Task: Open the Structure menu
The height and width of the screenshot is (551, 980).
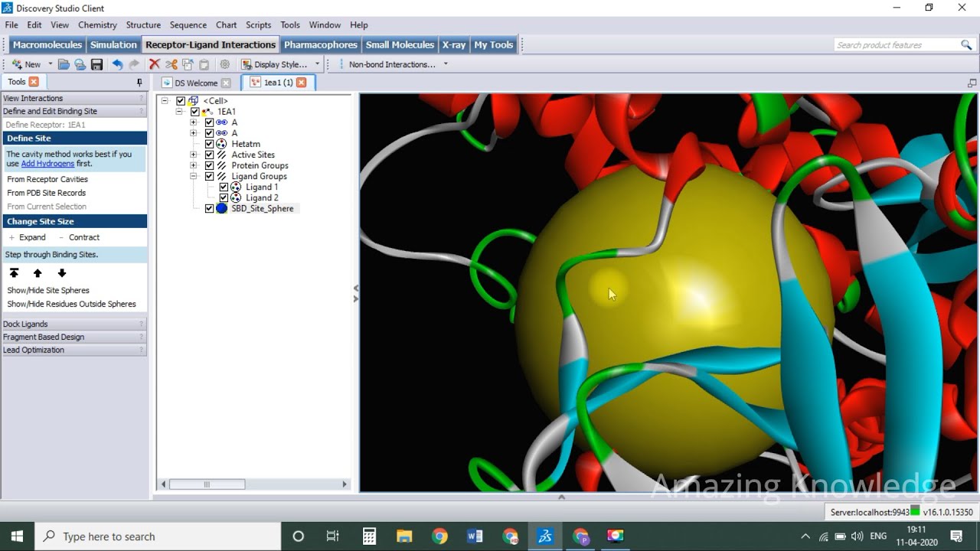Action: click(x=143, y=25)
